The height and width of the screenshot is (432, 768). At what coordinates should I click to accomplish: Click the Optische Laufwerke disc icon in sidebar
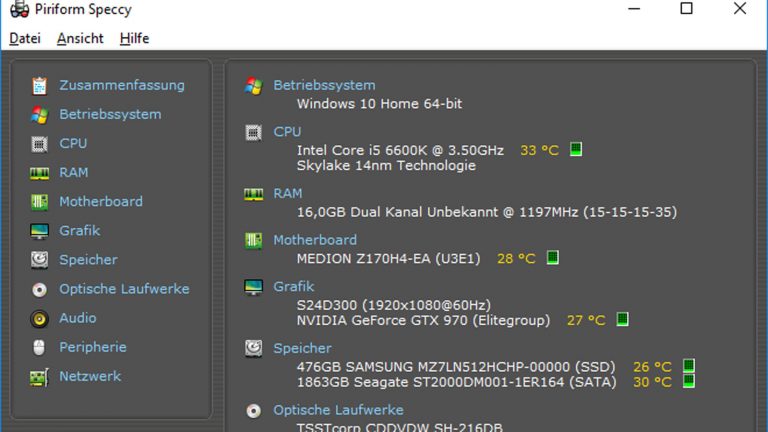click(x=39, y=289)
